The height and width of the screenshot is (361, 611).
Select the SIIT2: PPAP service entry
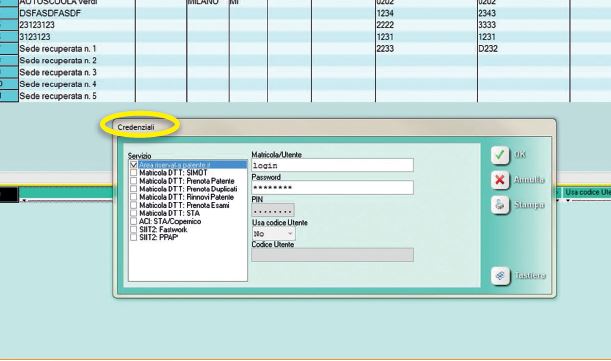(x=159, y=237)
